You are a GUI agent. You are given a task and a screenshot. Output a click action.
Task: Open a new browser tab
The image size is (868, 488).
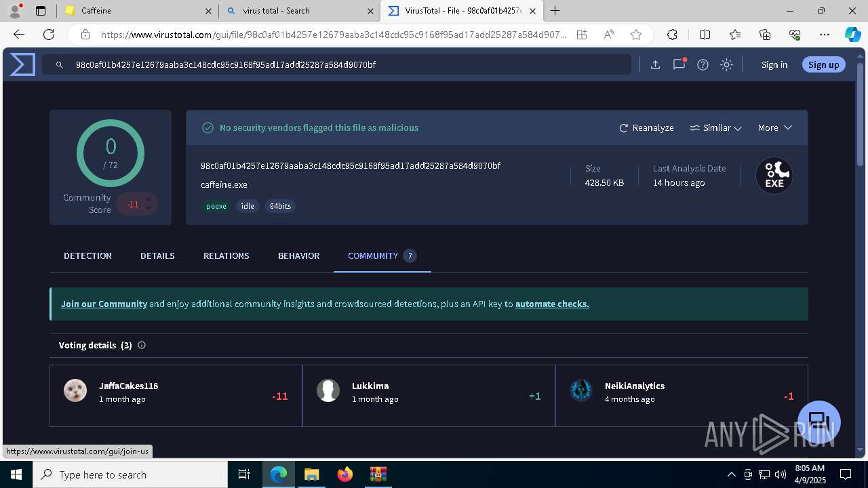pos(555,11)
